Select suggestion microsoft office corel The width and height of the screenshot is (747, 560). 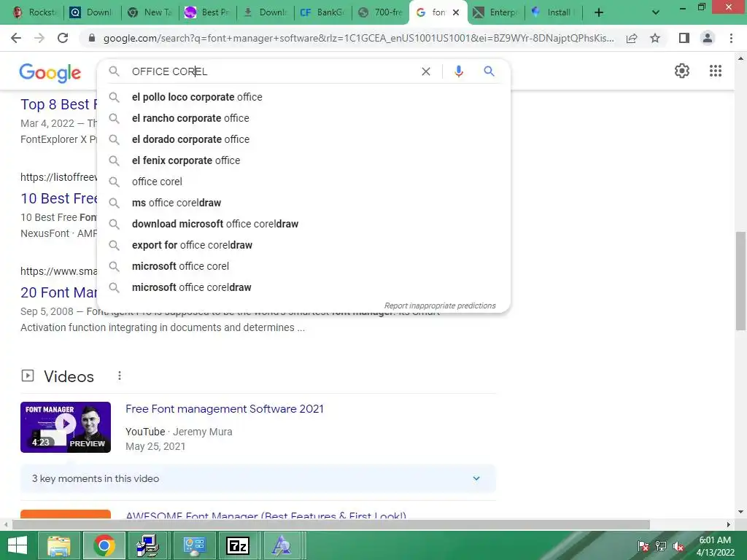[x=303, y=266]
